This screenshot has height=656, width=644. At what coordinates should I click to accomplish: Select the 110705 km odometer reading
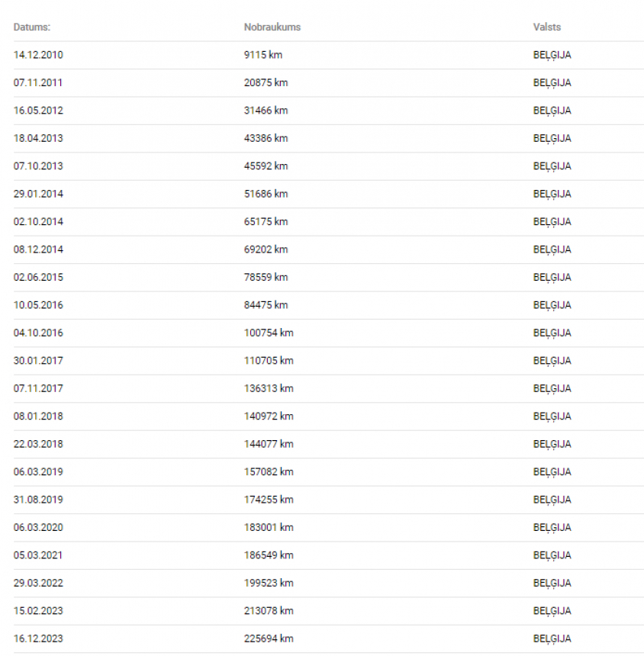269,361
